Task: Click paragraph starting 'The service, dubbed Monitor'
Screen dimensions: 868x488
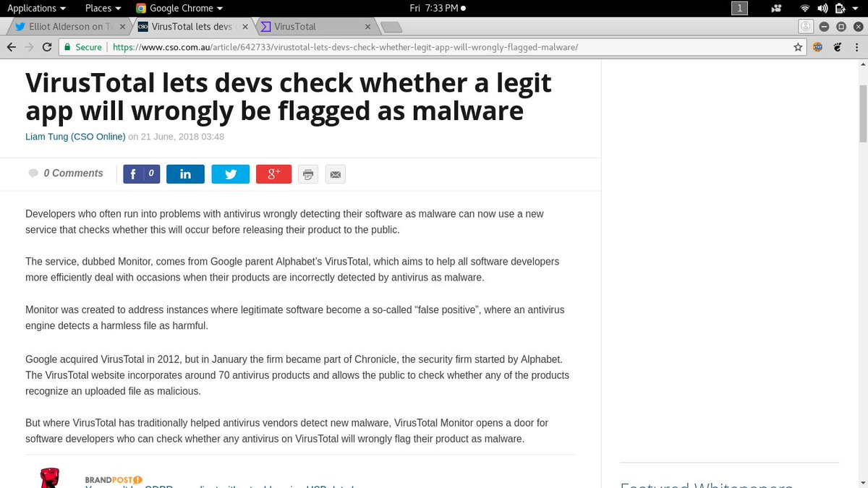Action: pos(292,270)
